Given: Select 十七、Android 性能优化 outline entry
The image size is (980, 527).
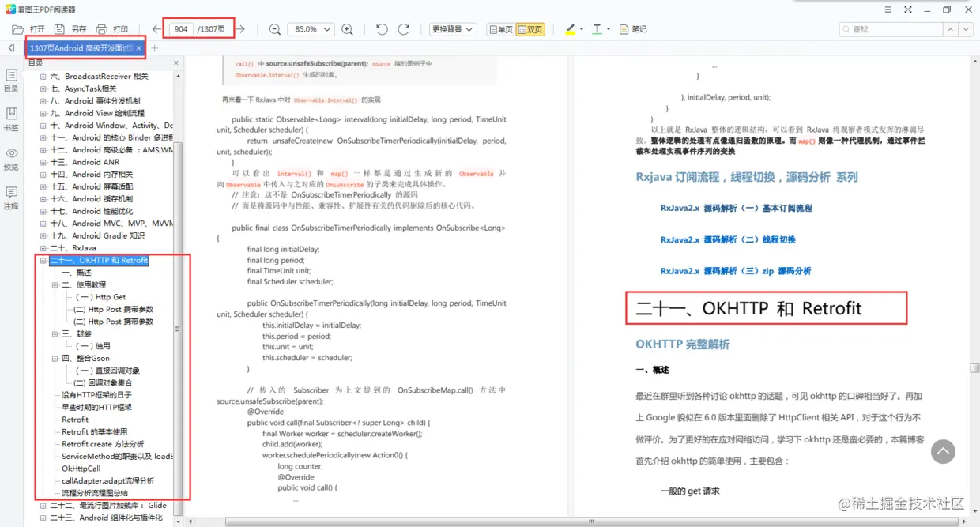Looking at the screenshot, I should (x=91, y=211).
